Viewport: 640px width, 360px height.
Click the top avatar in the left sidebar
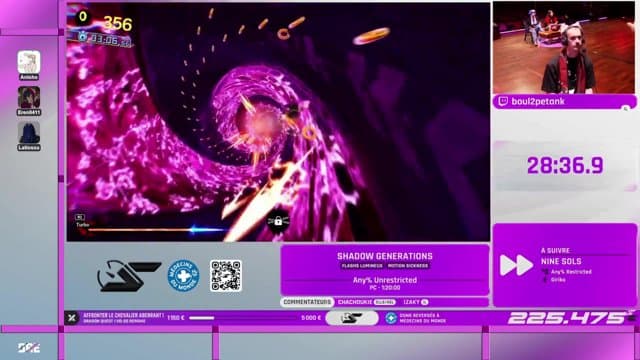pyautogui.click(x=29, y=62)
